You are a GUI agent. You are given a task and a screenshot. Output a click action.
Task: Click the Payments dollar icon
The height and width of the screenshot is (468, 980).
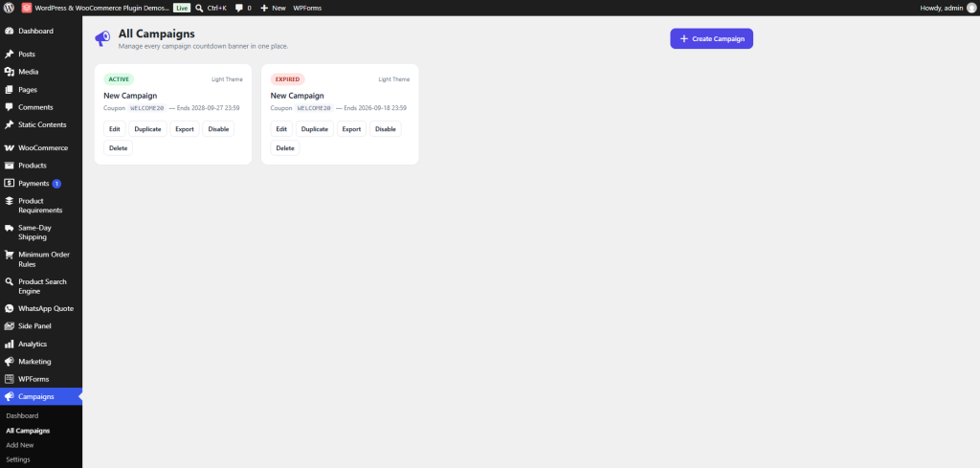coord(9,183)
